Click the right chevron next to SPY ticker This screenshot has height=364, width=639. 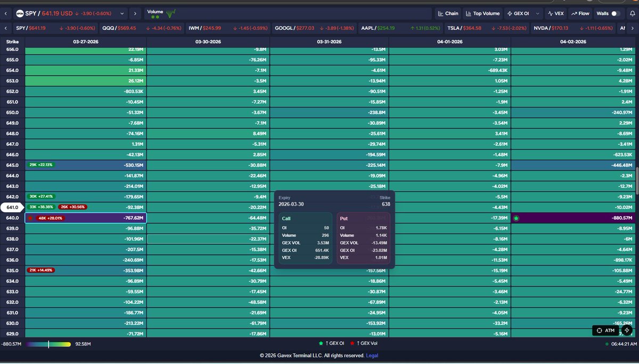click(x=135, y=13)
